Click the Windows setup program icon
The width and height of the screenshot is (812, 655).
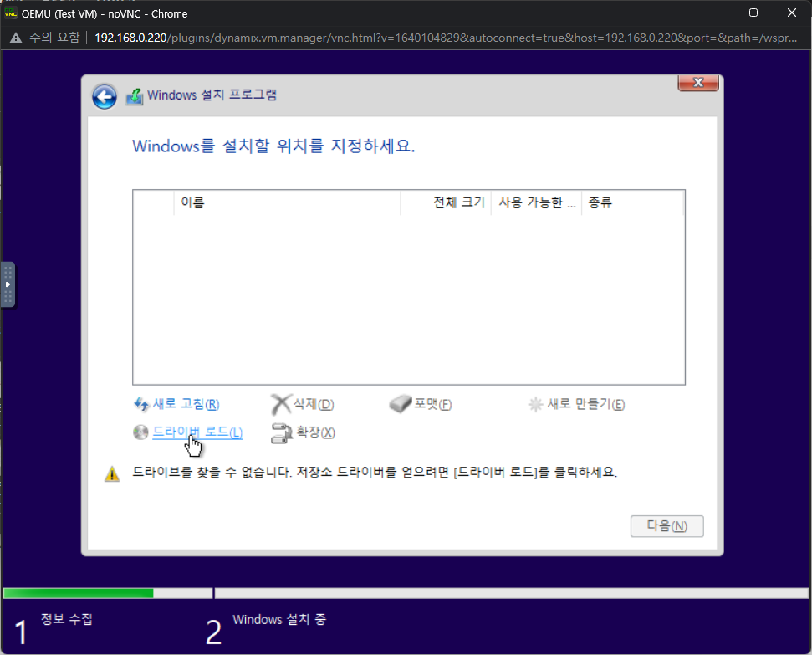pyautogui.click(x=134, y=96)
